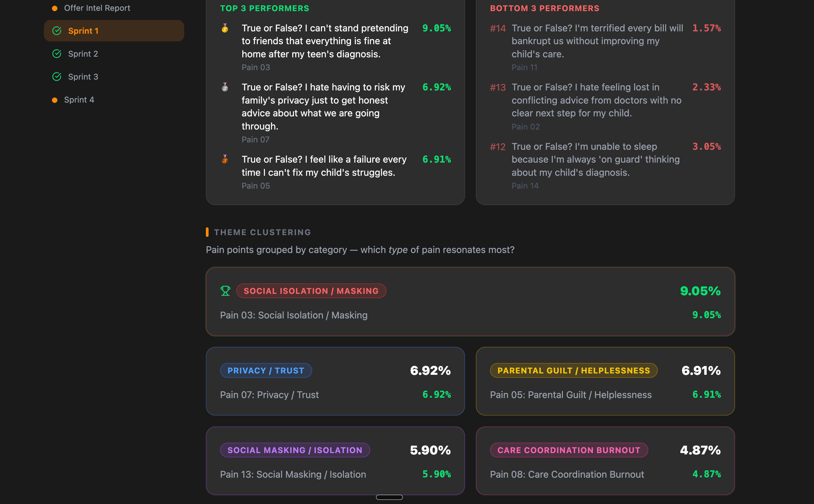The image size is (814, 504).
Task: Click the Pain 07: Privacy / Trust row
Action: [x=269, y=395]
